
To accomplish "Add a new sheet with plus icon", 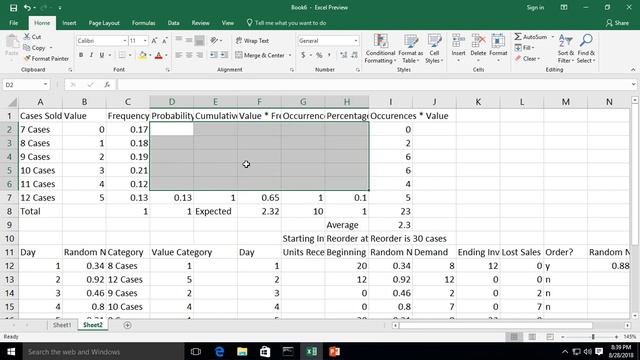I will point(127,325).
